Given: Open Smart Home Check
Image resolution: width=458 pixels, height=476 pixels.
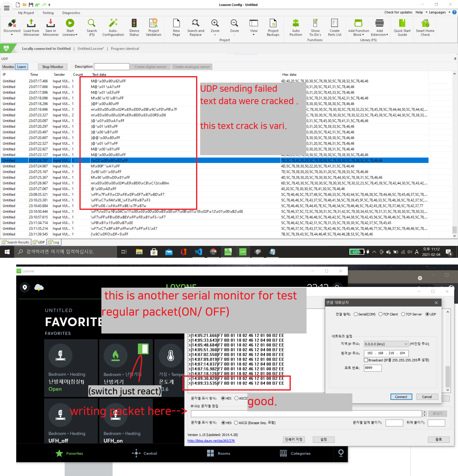Looking at the screenshot, I should click(x=425, y=24).
